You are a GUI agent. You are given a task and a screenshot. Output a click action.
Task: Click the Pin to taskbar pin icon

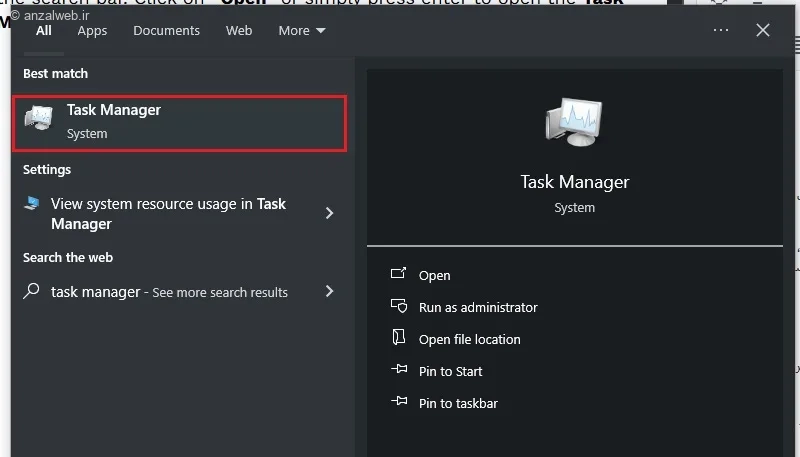[x=399, y=401]
